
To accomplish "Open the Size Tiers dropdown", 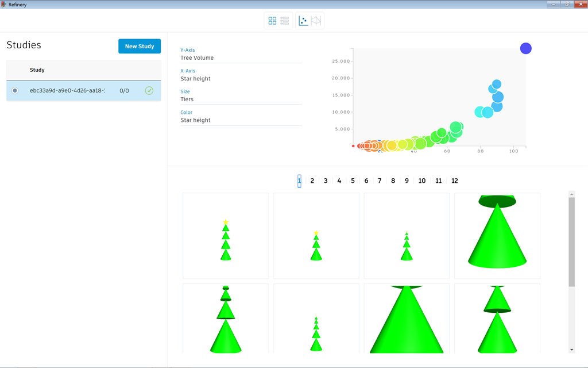I will [x=241, y=99].
